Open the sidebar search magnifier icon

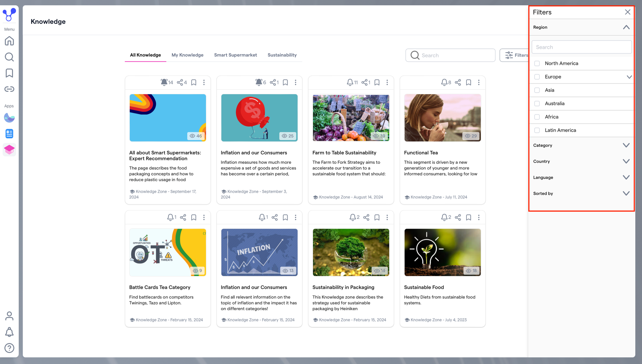9,57
